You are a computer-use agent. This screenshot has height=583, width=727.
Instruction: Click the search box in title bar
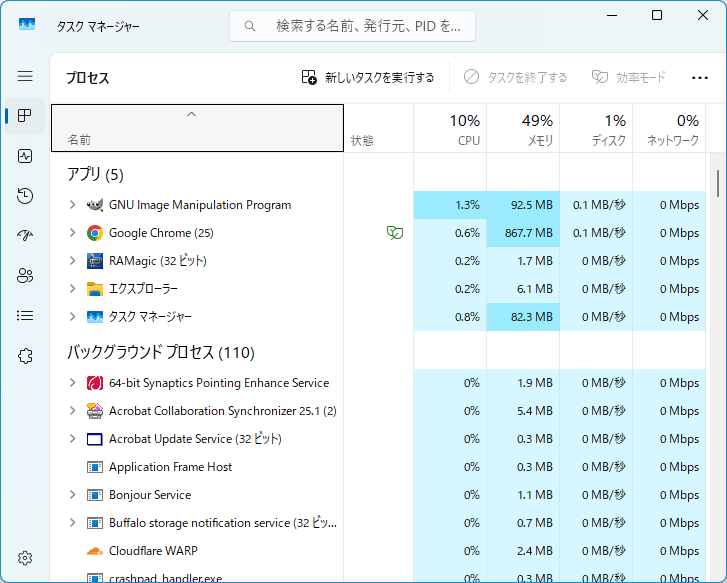352,26
